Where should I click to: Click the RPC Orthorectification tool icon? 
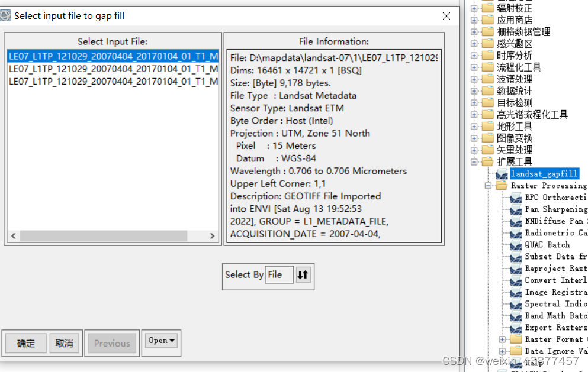516,198
